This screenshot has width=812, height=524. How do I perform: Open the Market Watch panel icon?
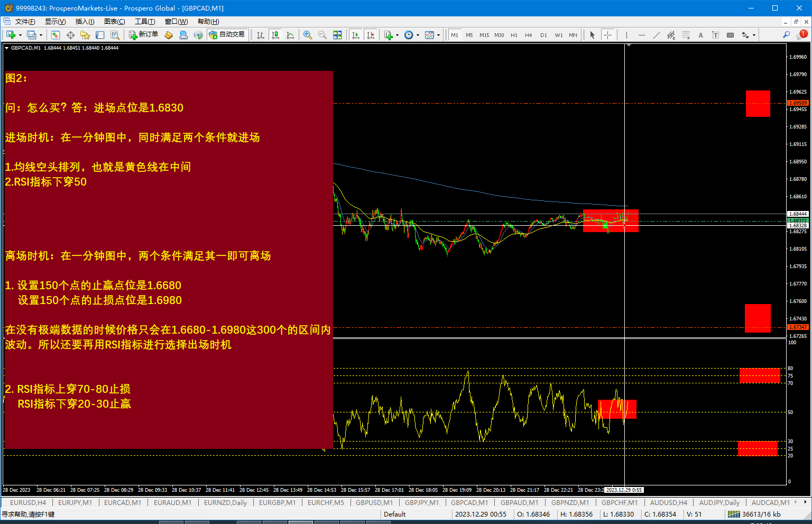pos(56,35)
